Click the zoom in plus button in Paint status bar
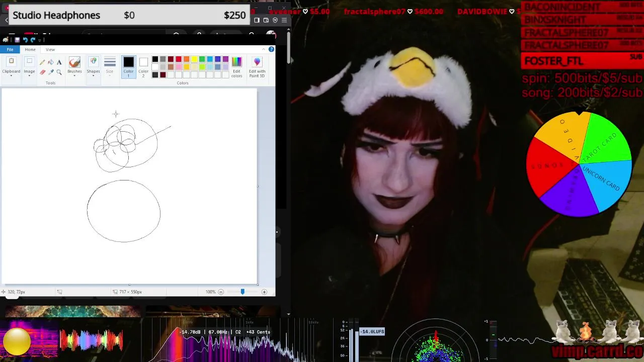Viewport: 644px width, 362px height. coord(264,292)
